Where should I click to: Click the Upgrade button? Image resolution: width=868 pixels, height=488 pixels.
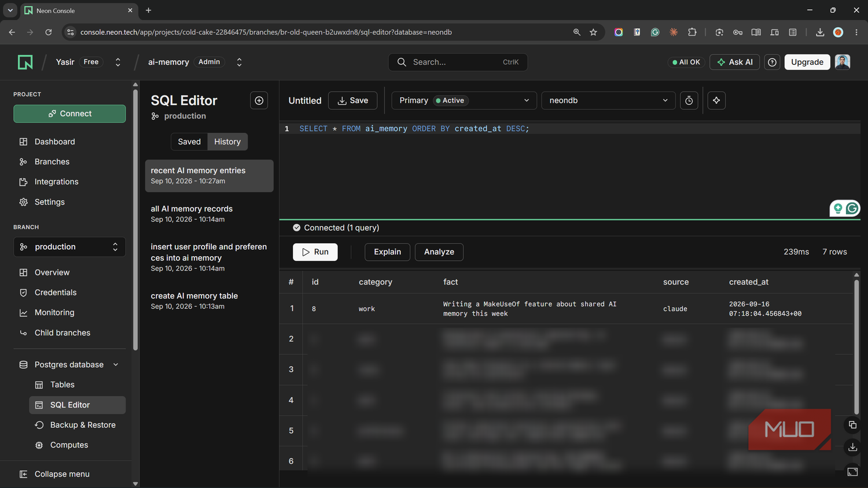pyautogui.click(x=807, y=62)
